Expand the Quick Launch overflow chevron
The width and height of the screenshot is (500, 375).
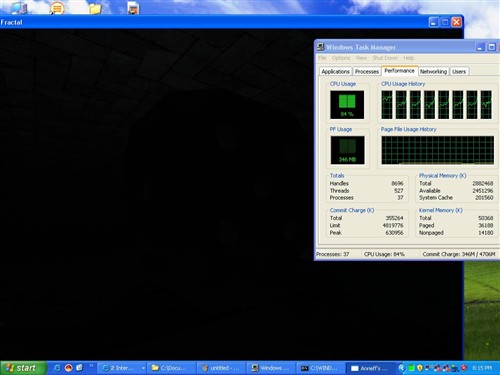tap(91, 366)
